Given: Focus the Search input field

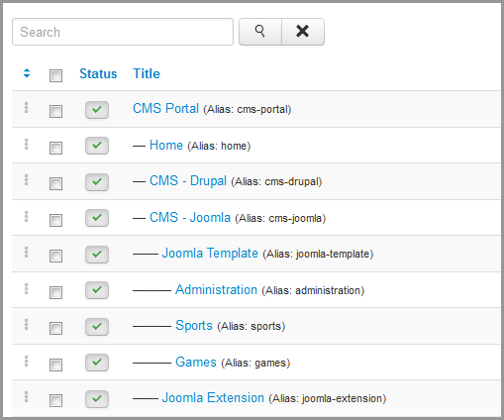Looking at the screenshot, I should click(123, 32).
